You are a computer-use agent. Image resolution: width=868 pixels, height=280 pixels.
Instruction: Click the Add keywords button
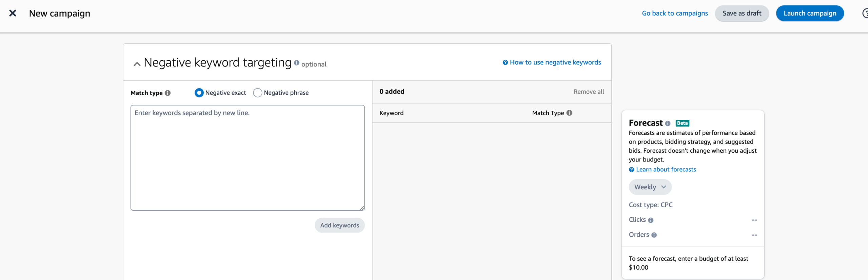339,225
